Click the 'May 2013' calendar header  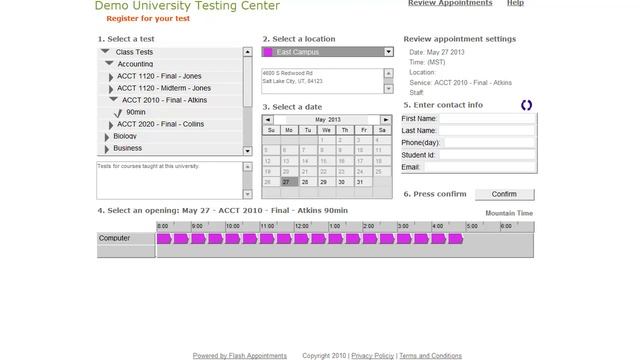click(328, 120)
